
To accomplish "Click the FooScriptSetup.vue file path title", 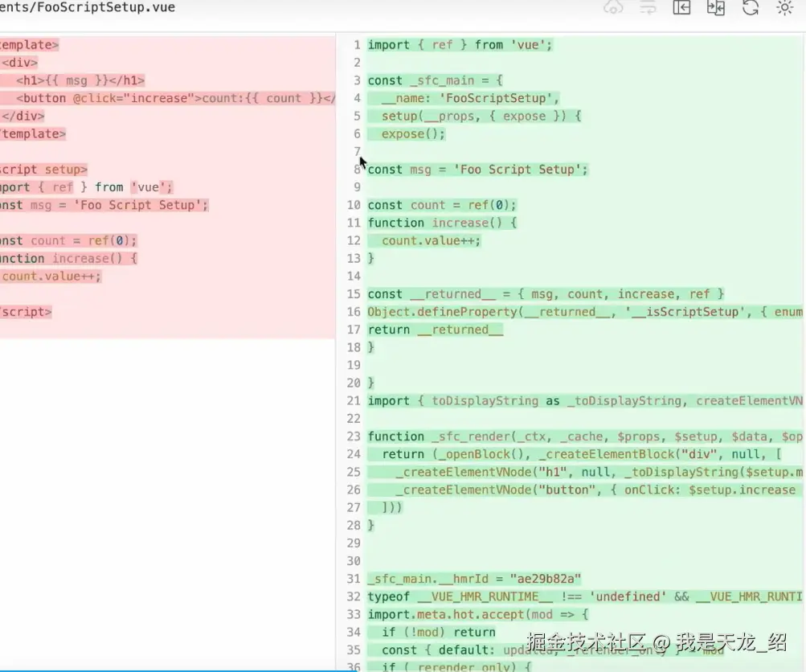I will click(88, 7).
